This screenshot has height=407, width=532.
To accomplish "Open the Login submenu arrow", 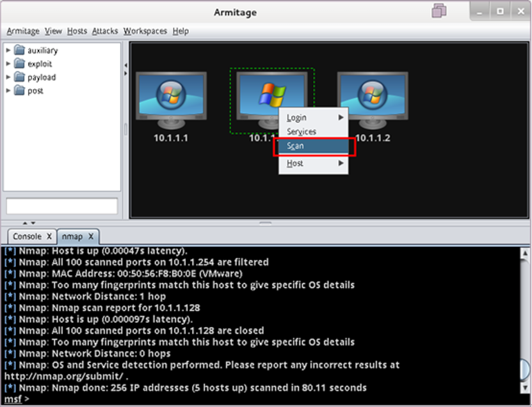I will coord(341,117).
